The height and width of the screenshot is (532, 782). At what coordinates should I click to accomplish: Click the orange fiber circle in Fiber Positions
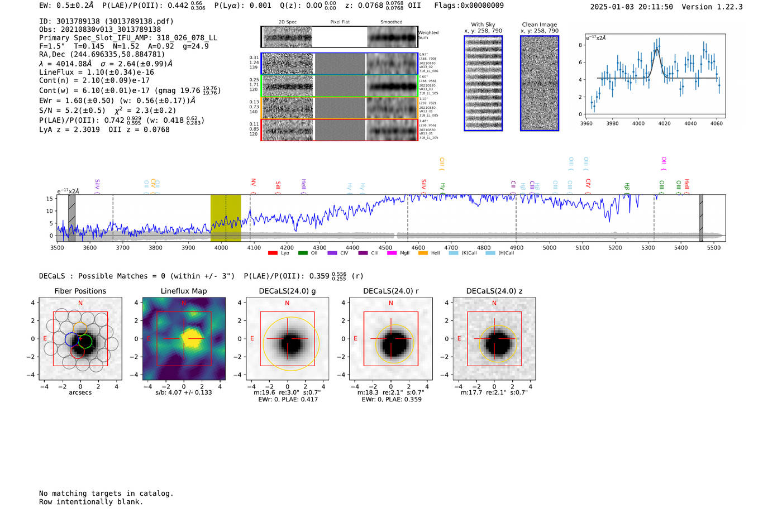coord(80,328)
